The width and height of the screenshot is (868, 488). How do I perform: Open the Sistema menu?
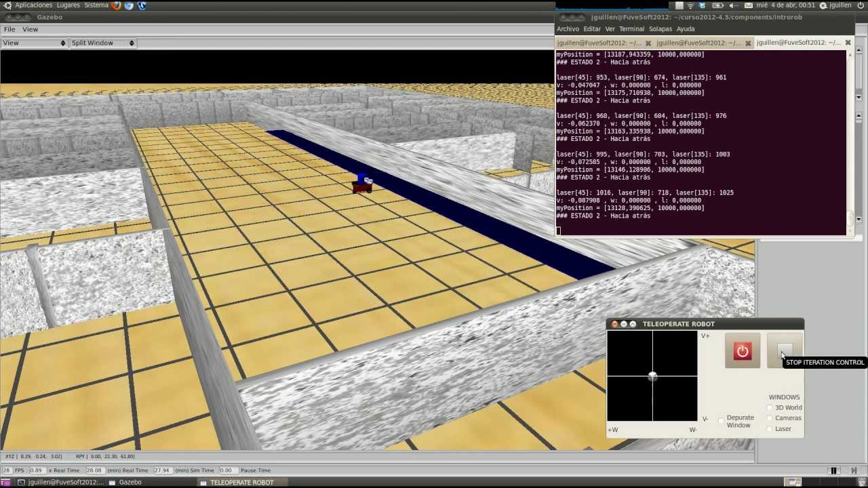tap(96, 5)
